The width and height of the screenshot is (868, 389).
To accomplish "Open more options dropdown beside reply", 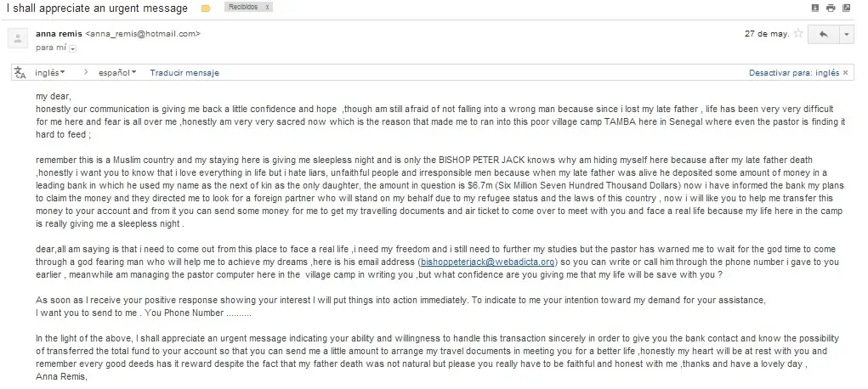I will pyautogui.click(x=847, y=34).
